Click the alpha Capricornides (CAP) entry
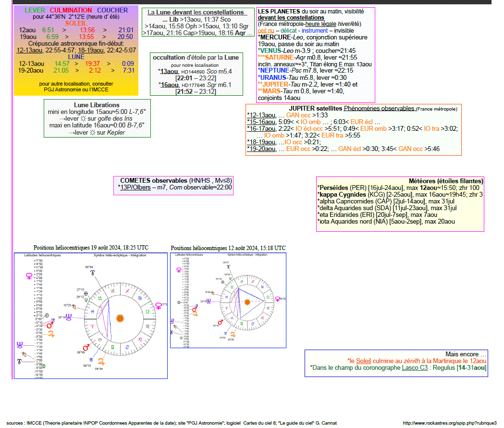504x428 pixels. (x=386, y=201)
